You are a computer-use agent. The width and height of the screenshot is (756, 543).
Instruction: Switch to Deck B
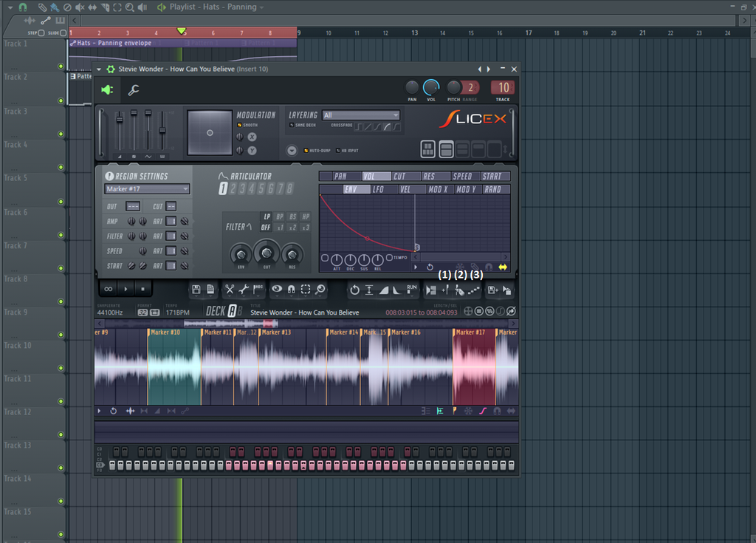point(239,312)
